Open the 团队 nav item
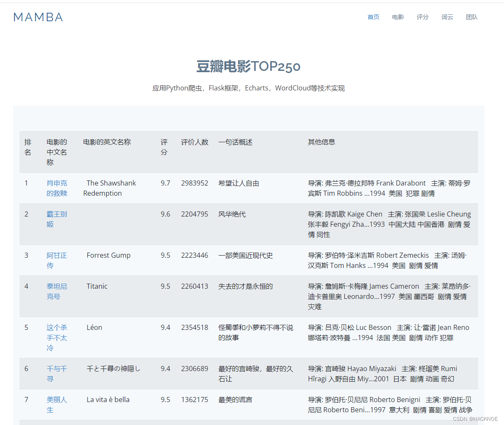Viewport: 504px width, 425px height. (472, 17)
